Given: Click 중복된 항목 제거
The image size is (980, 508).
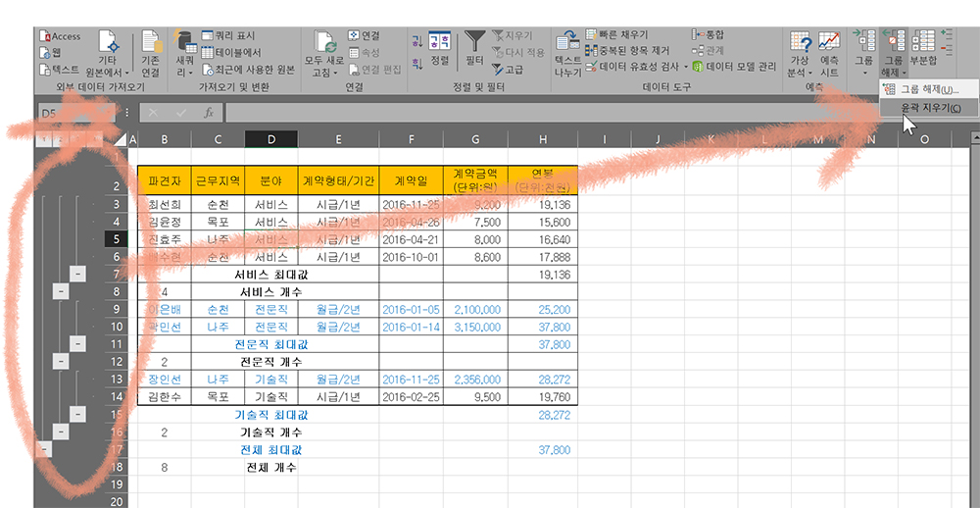Looking at the screenshot, I should tap(627, 50).
